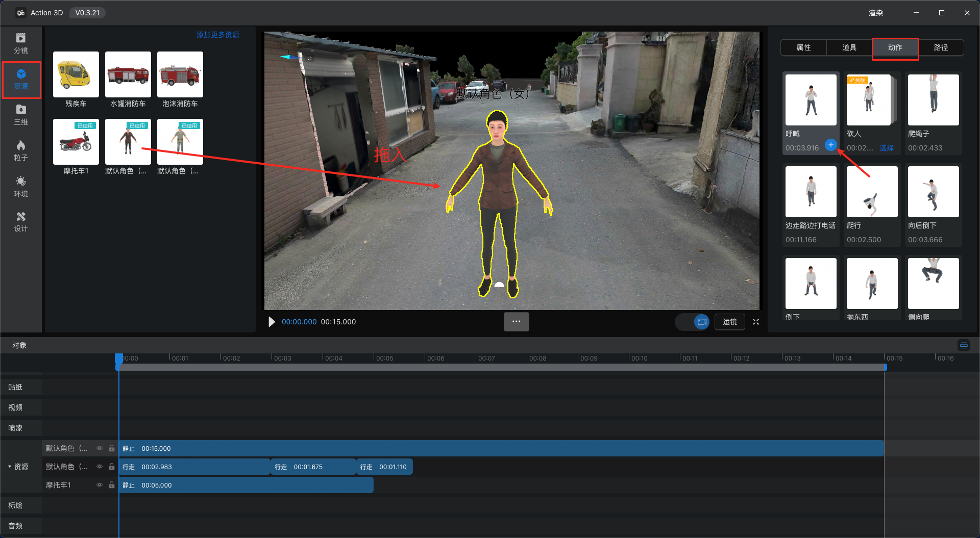Choose the 侧向爬 action thumbnail
The width and height of the screenshot is (980, 538).
click(934, 284)
